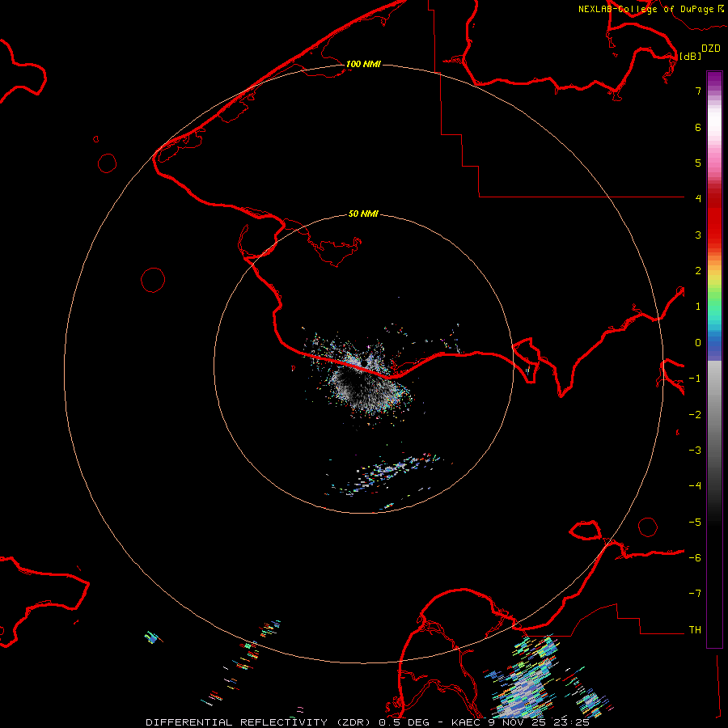
Task: Click the DIFFERENTIAL REFLECTIVITY caption text
Action: pyautogui.click(x=236, y=722)
